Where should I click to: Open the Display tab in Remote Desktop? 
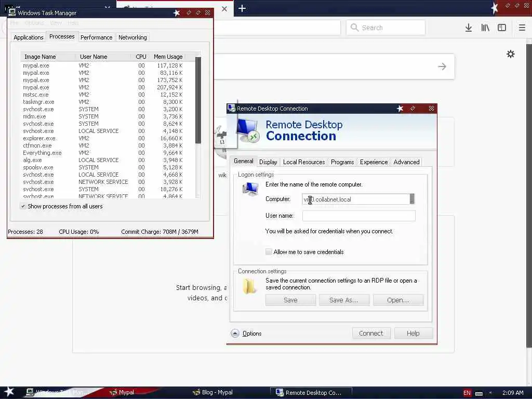click(x=268, y=162)
